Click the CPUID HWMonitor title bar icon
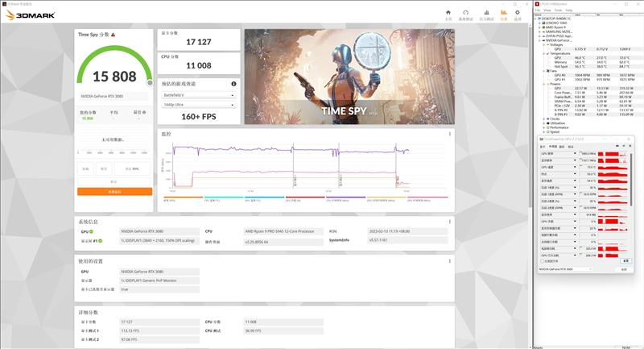Screen dimensions: 644x349 (537, 4)
